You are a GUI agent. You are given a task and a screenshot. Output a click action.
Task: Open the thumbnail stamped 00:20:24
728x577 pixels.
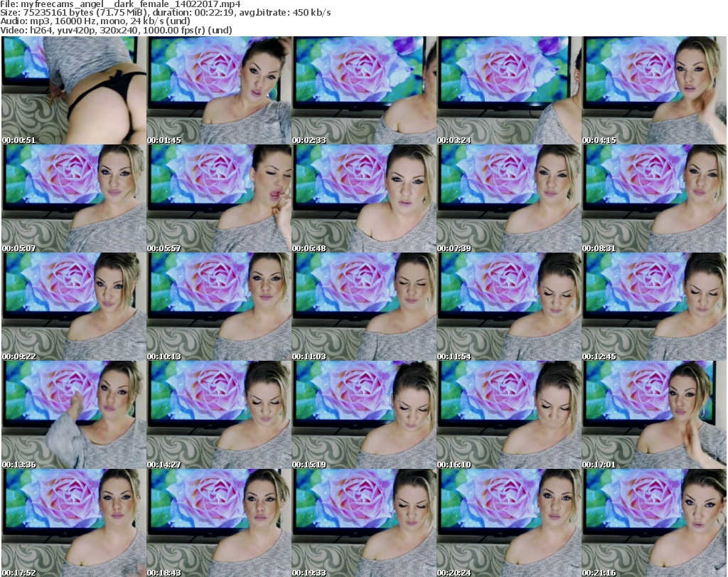coord(509,523)
